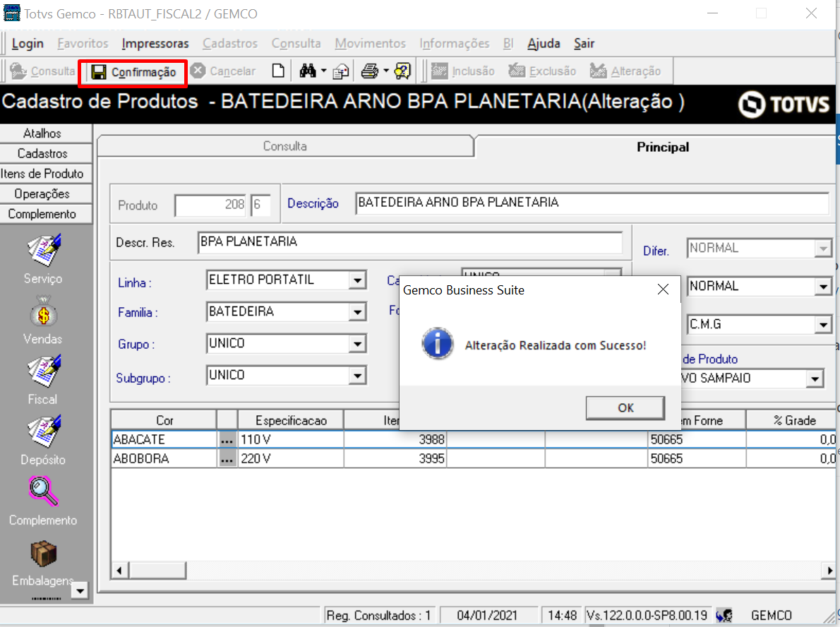The height and width of the screenshot is (627, 840).
Task: Click the grid scroll left arrow
Action: click(119, 571)
